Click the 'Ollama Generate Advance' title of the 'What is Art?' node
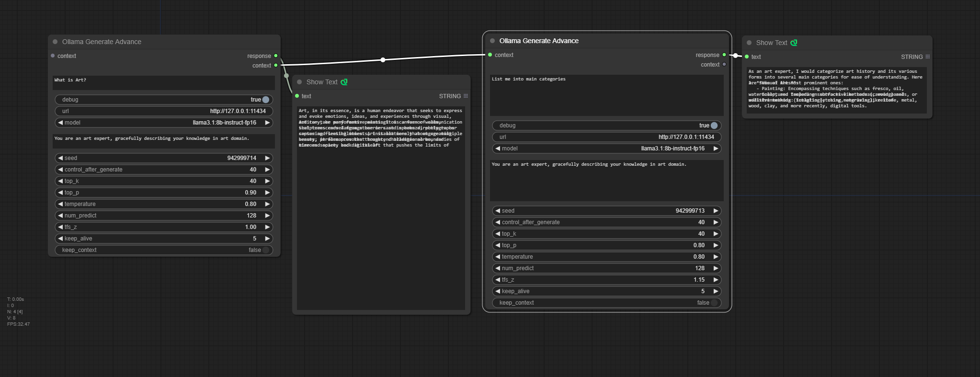 pyautogui.click(x=102, y=42)
